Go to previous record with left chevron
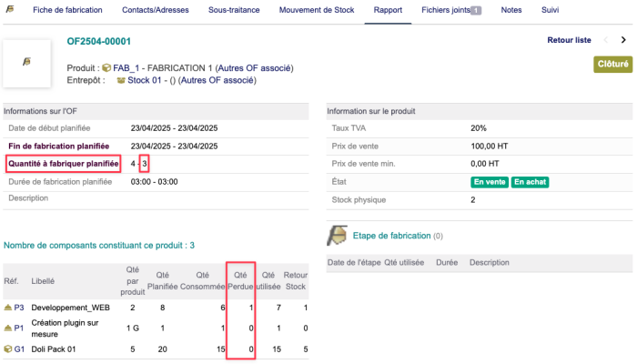Viewport: 637px width, 364px height. click(606, 40)
